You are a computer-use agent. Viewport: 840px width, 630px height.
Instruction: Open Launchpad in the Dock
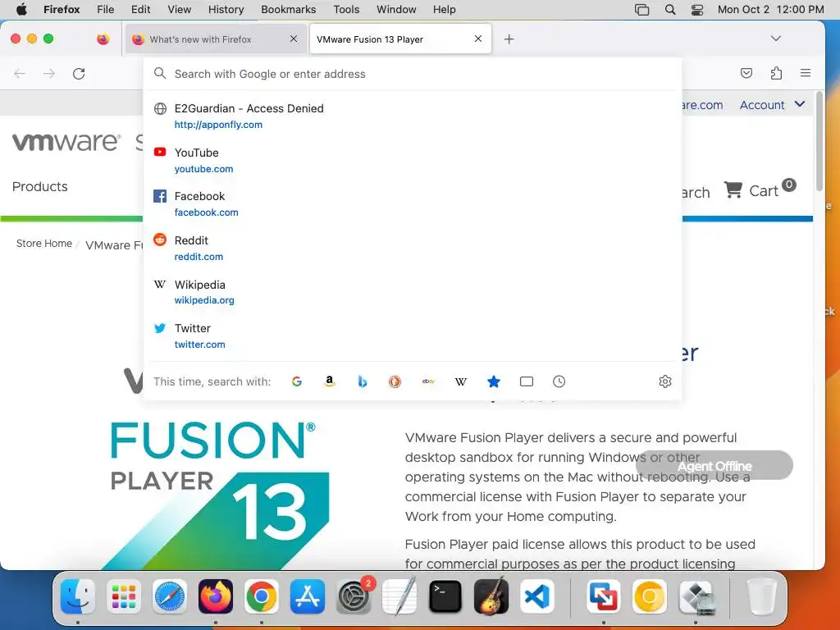pyautogui.click(x=124, y=596)
